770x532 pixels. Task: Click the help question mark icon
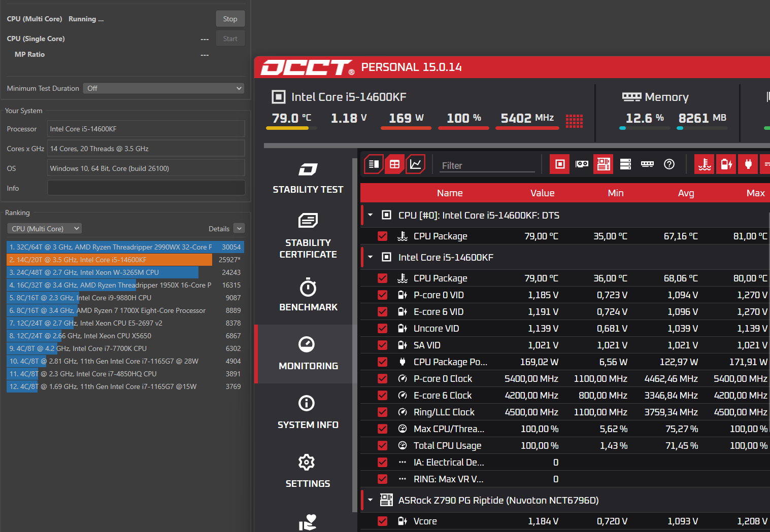coord(669,164)
